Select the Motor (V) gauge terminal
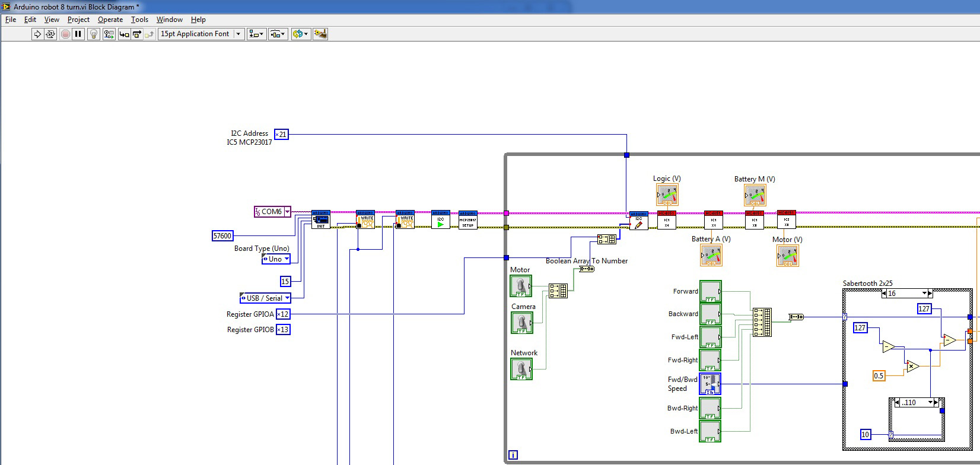 (788, 256)
